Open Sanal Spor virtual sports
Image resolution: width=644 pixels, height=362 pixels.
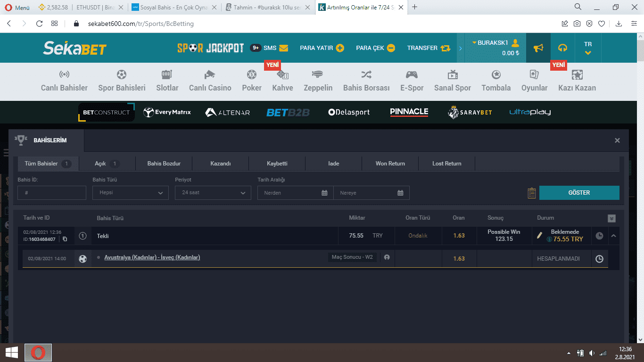coord(453,81)
